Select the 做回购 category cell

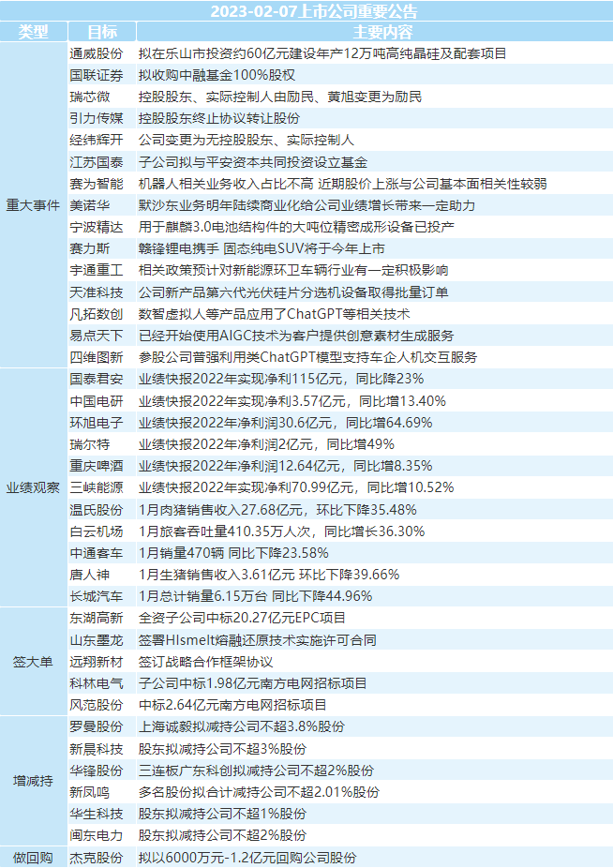pos(33,857)
